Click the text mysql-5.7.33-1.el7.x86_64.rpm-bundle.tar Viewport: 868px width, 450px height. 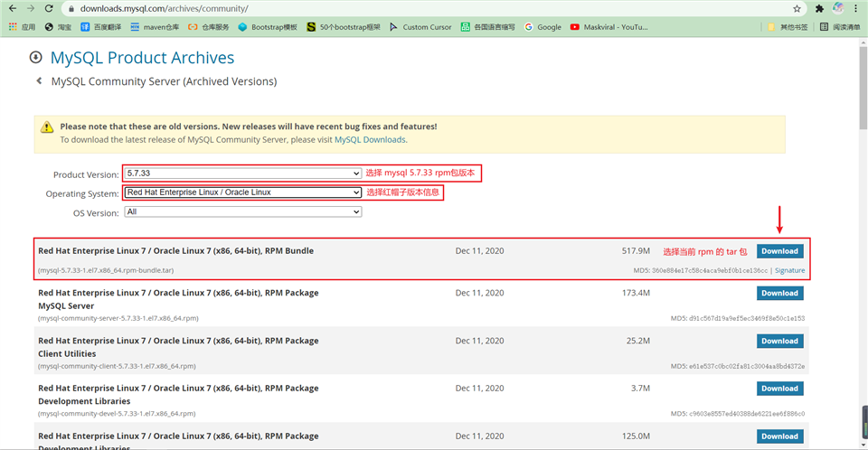pos(106,271)
